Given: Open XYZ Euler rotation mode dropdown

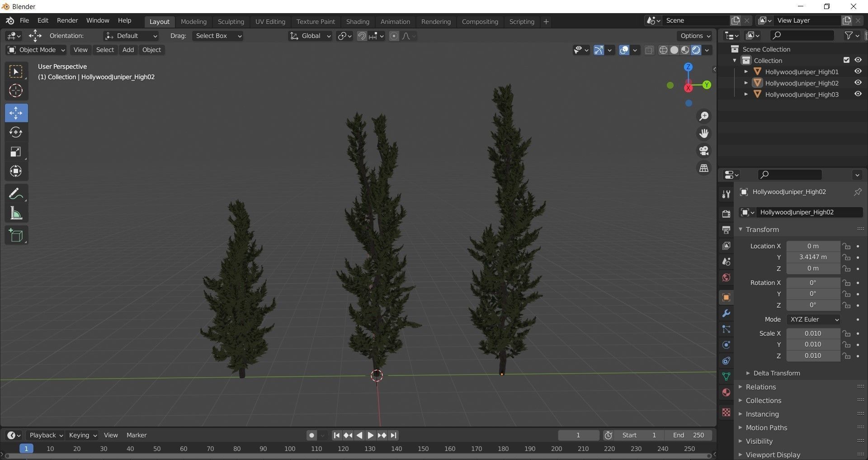Looking at the screenshot, I should 813,319.
